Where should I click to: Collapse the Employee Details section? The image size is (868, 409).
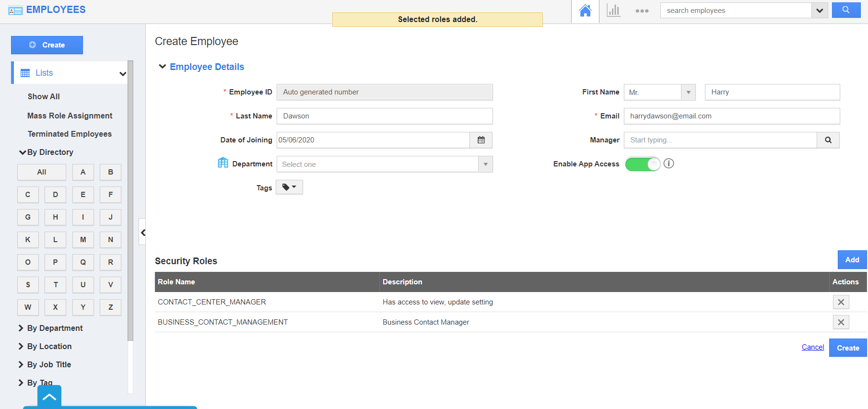coord(163,67)
